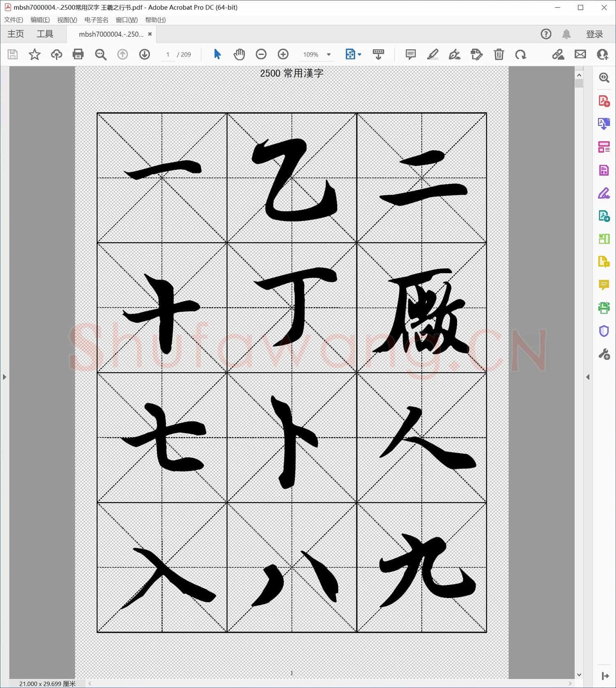Open the 视图 menu
616x688 pixels.
point(67,20)
